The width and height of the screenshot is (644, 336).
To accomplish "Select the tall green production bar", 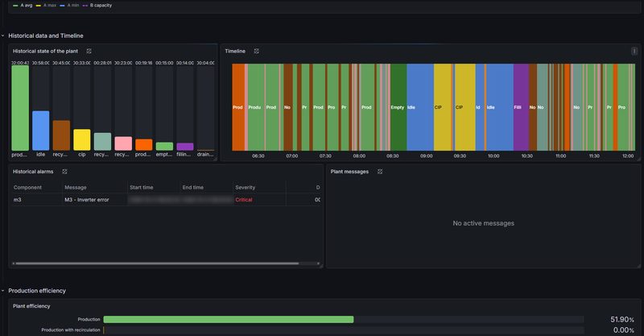I will pos(20,108).
